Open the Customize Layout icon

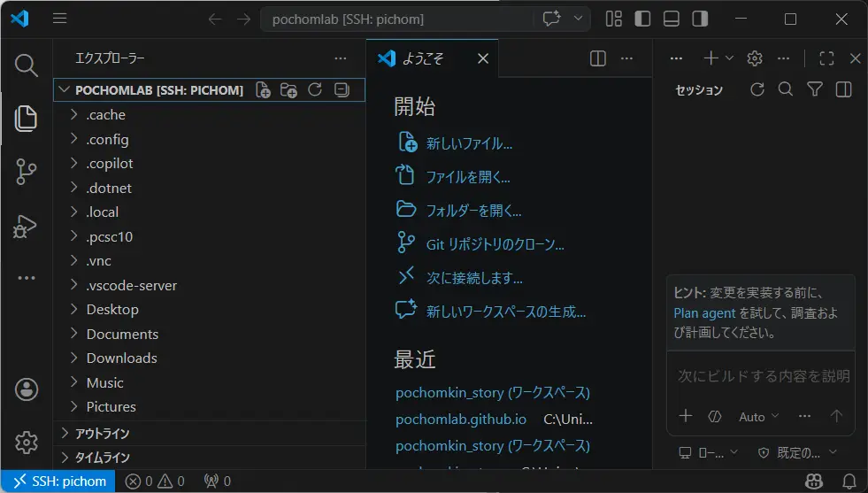point(613,19)
